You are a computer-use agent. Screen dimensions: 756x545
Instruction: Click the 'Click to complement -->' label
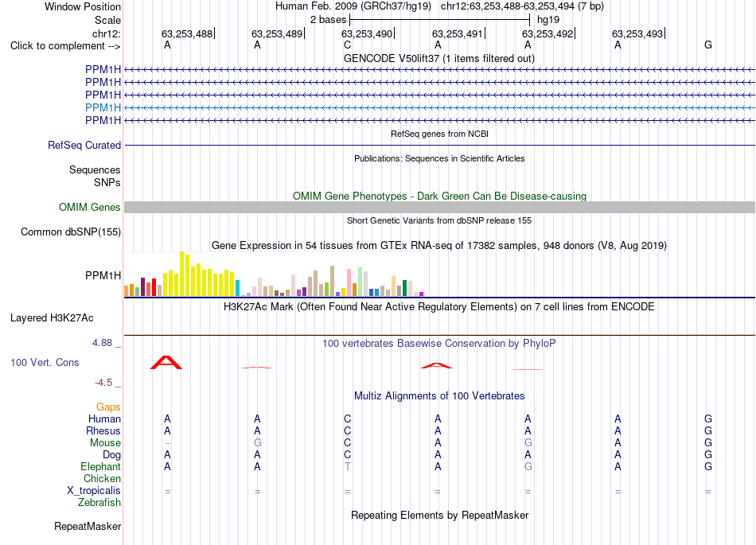65,46
